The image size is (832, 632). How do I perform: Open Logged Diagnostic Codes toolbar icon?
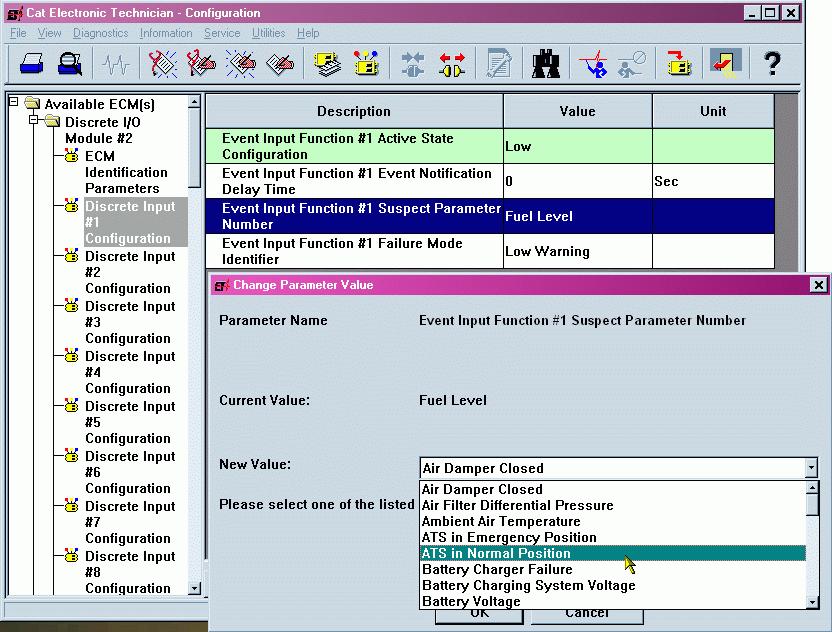click(x=202, y=64)
